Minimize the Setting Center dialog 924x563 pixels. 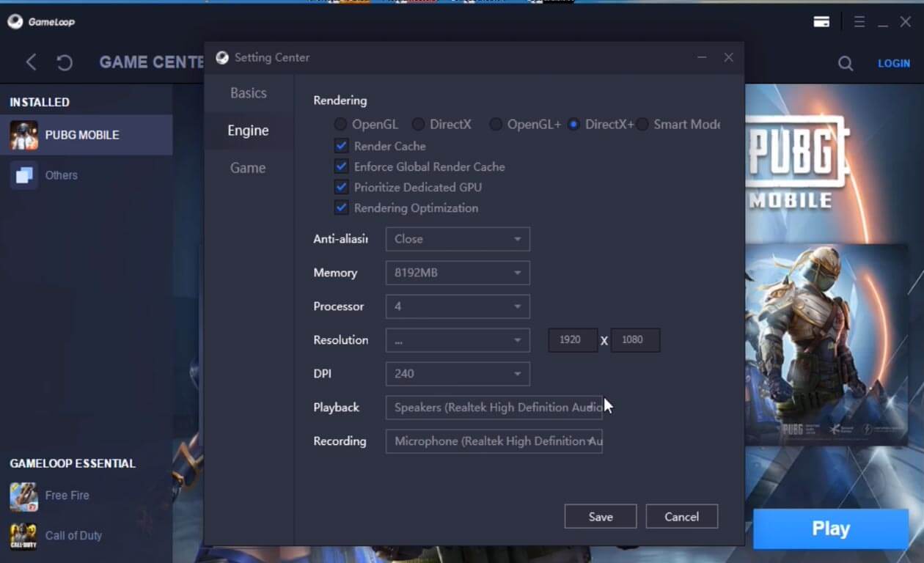pyautogui.click(x=702, y=57)
